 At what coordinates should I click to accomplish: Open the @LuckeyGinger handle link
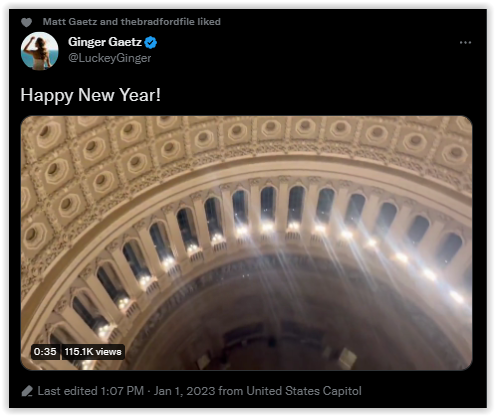[x=110, y=58]
